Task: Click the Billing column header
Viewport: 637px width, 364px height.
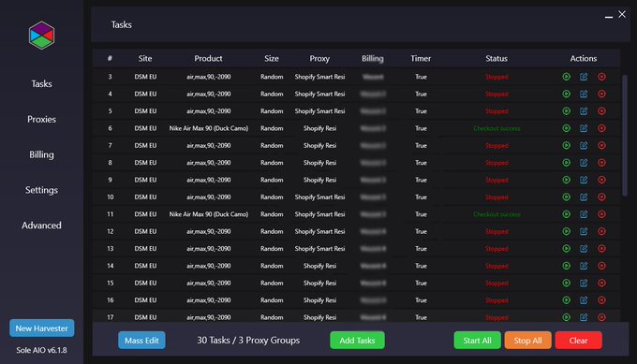Action: [373, 58]
